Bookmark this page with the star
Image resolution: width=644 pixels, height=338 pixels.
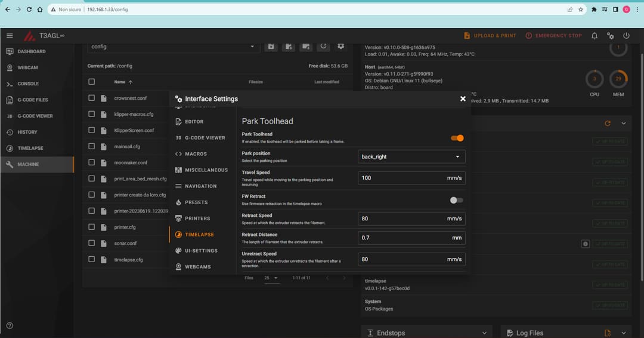click(x=581, y=10)
